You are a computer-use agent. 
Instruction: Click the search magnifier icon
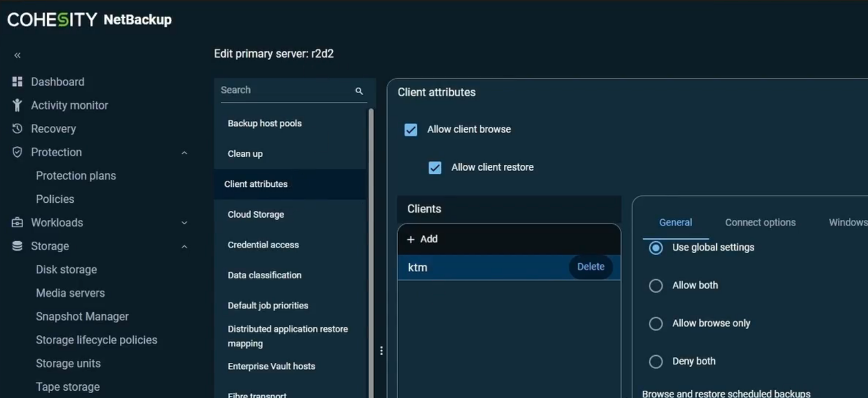[x=359, y=91]
